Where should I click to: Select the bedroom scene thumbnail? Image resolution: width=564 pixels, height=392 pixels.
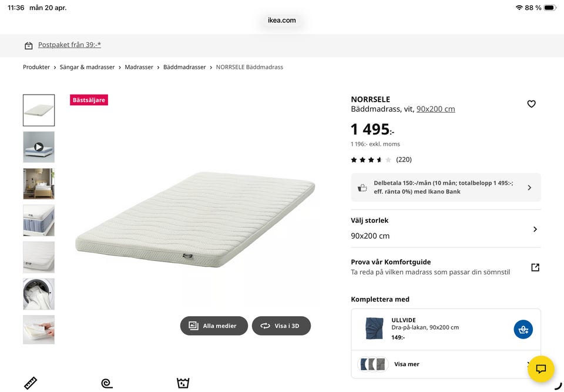(39, 184)
